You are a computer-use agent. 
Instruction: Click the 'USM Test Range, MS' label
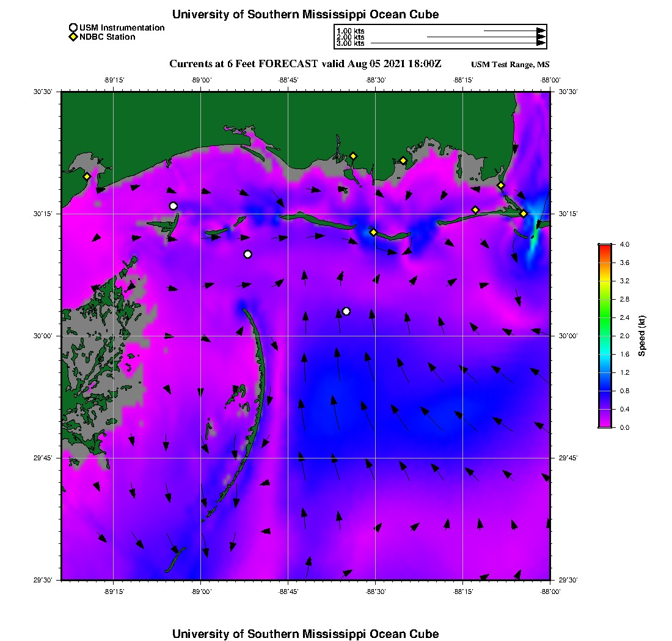click(x=510, y=64)
